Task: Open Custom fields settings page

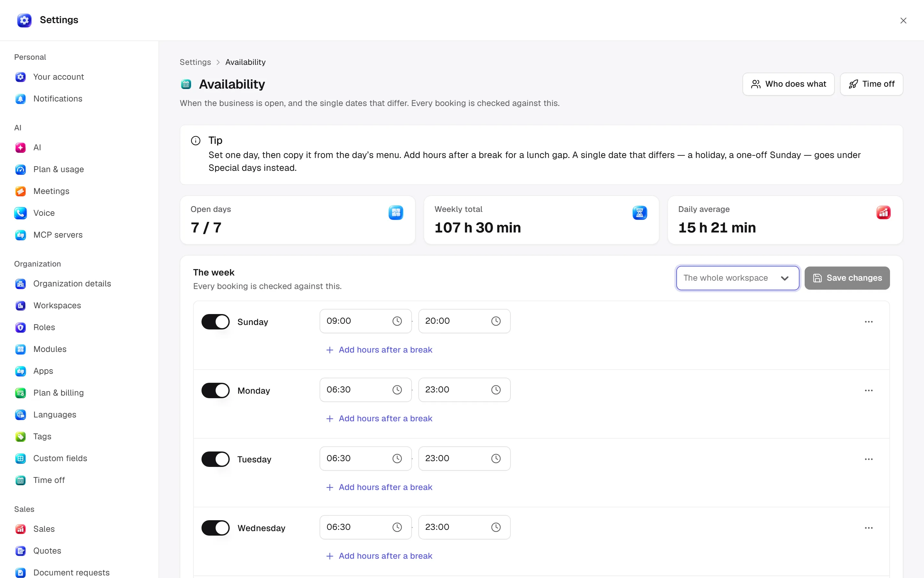Action: pos(79,458)
